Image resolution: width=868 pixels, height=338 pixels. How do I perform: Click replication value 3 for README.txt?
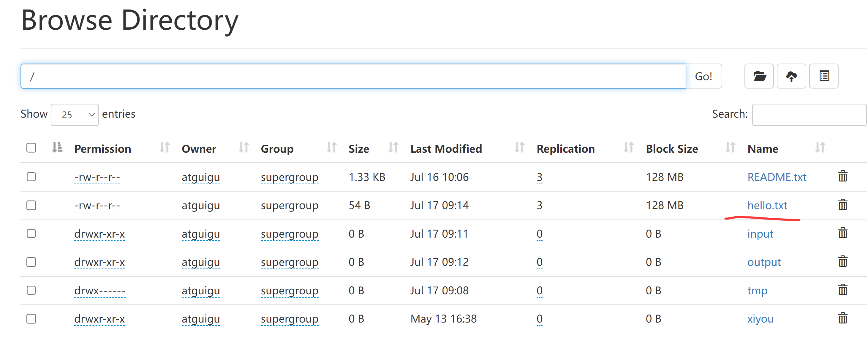tap(540, 177)
